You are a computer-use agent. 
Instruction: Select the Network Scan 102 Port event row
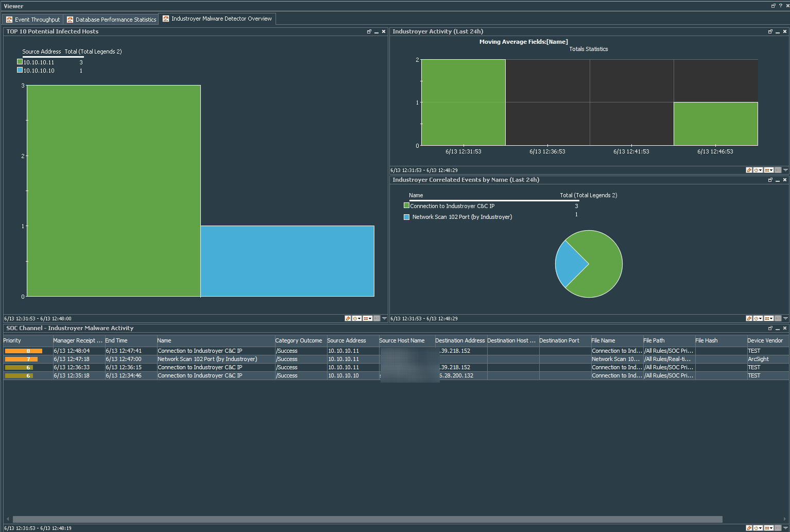pyautogui.click(x=207, y=359)
